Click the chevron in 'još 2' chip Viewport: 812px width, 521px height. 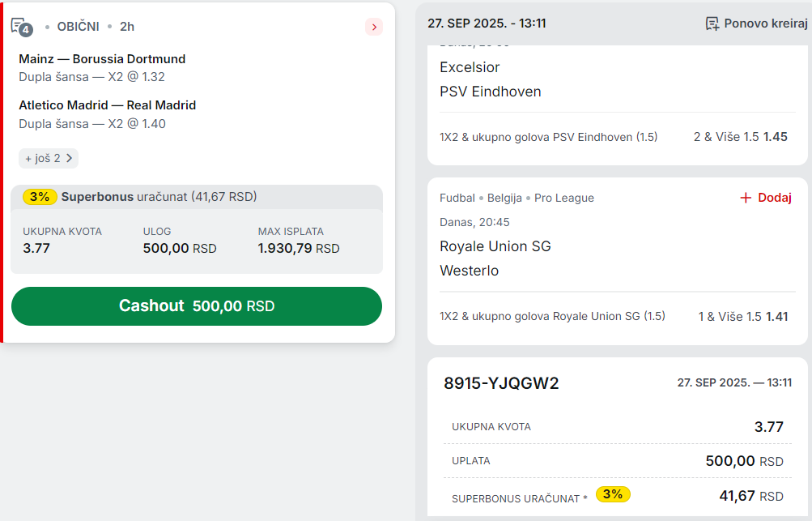[x=70, y=158]
